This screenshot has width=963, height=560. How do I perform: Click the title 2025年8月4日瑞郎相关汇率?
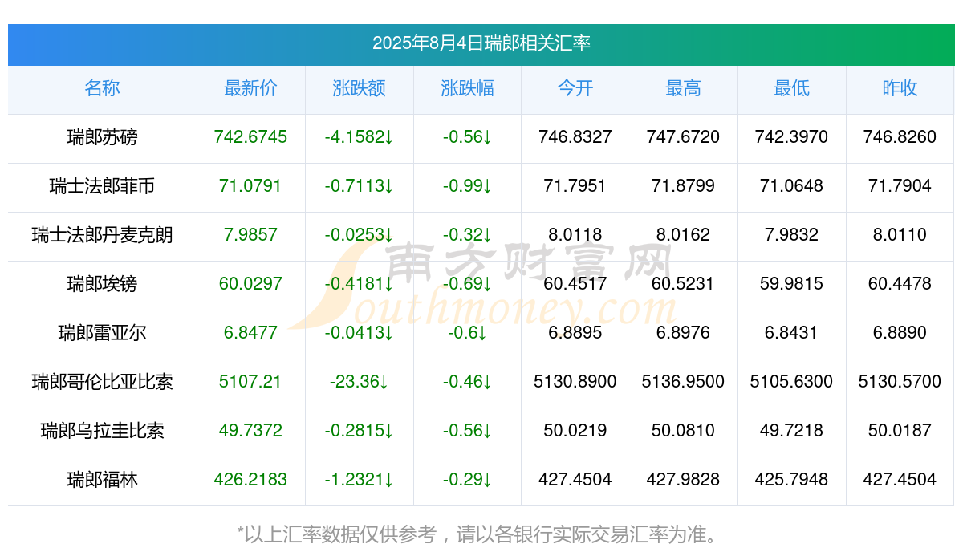481,43
